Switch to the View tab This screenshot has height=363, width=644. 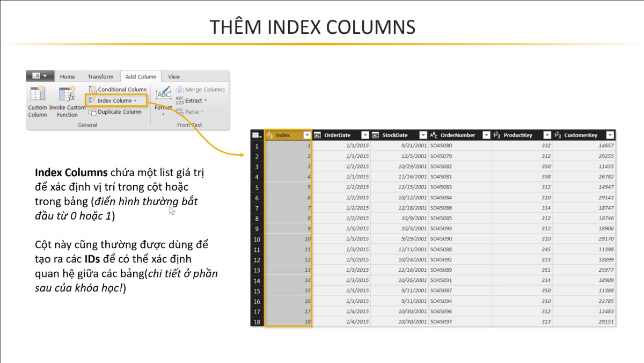pos(173,76)
